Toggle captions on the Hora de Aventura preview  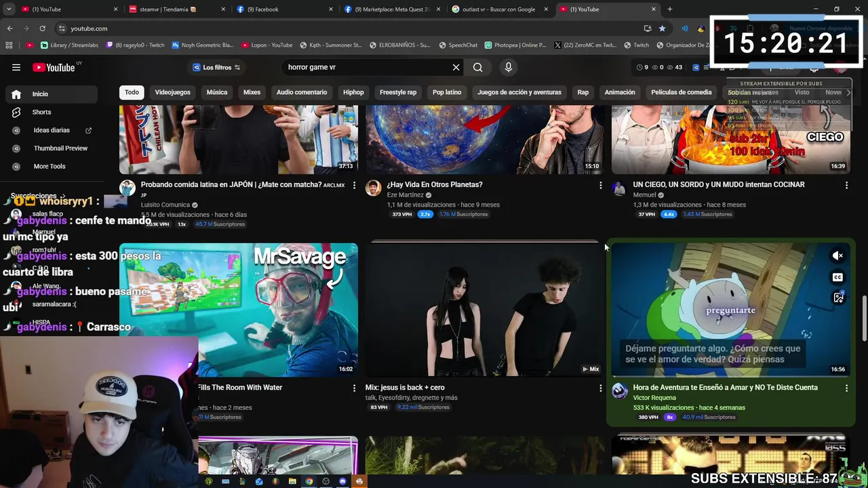tap(838, 277)
